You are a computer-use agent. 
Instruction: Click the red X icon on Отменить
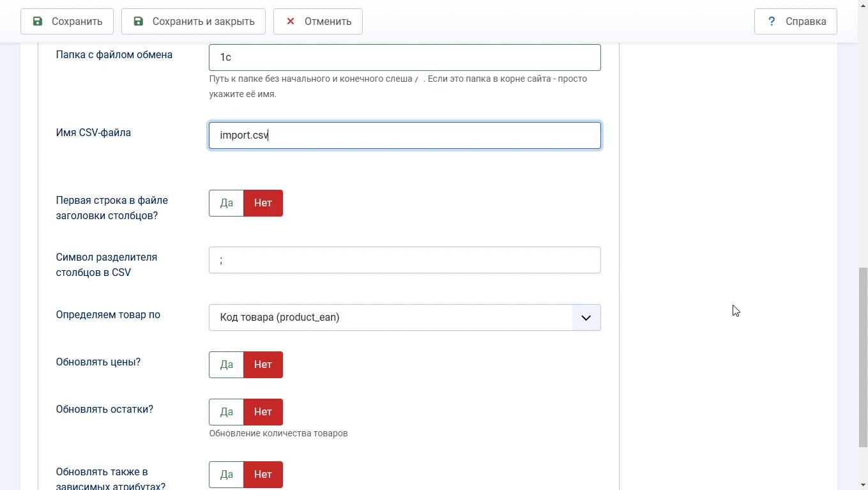pyautogui.click(x=291, y=21)
